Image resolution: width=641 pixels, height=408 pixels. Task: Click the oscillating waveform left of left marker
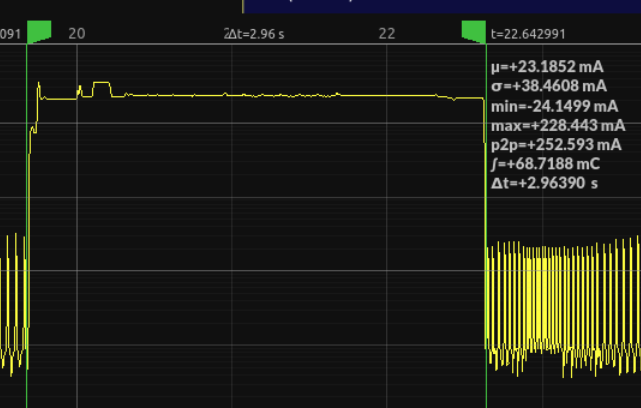[12, 300]
